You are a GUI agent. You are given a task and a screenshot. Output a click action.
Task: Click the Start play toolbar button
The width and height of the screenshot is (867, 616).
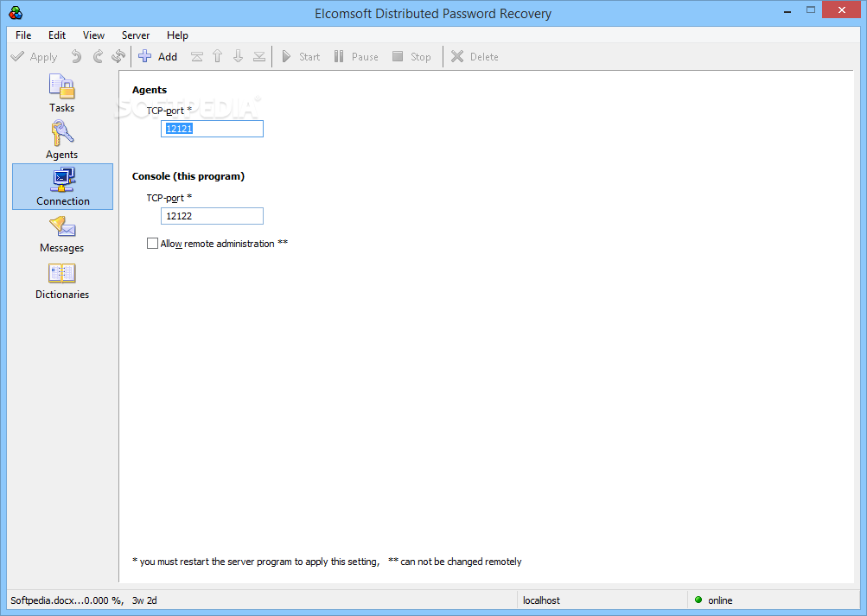pyautogui.click(x=301, y=57)
